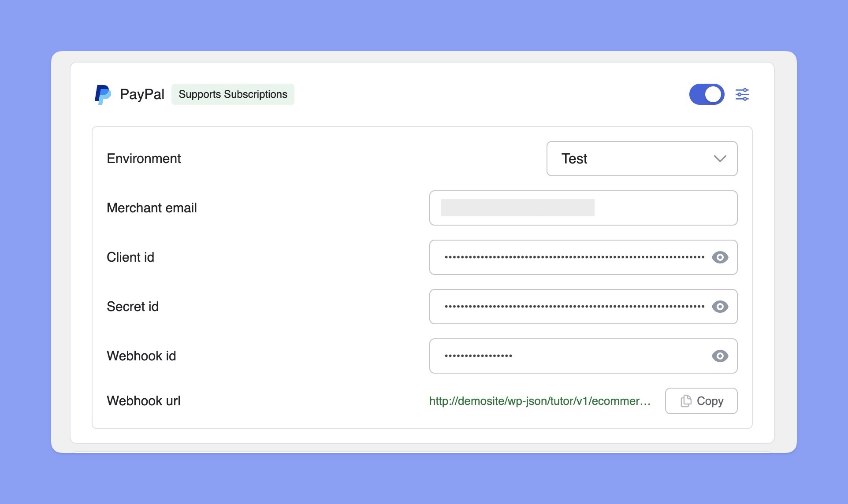The width and height of the screenshot is (848, 504).
Task: Click the Webhook url label
Action: pyautogui.click(x=144, y=401)
